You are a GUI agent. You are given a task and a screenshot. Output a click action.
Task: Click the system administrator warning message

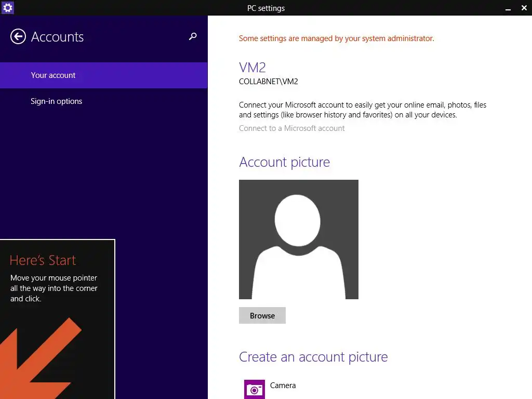[x=337, y=38]
